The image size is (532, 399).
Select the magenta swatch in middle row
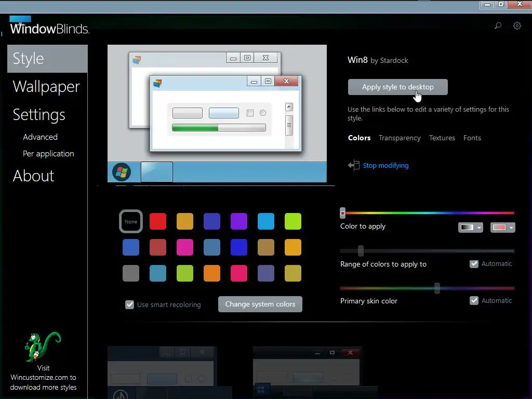[x=185, y=247]
